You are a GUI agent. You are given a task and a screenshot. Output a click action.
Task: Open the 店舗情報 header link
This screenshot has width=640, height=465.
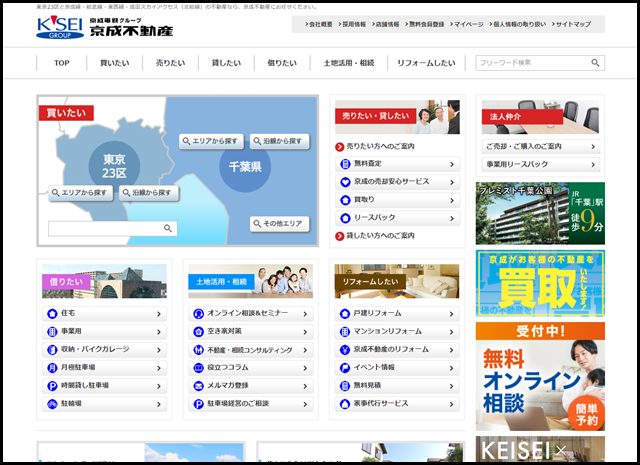[x=385, y=24]
